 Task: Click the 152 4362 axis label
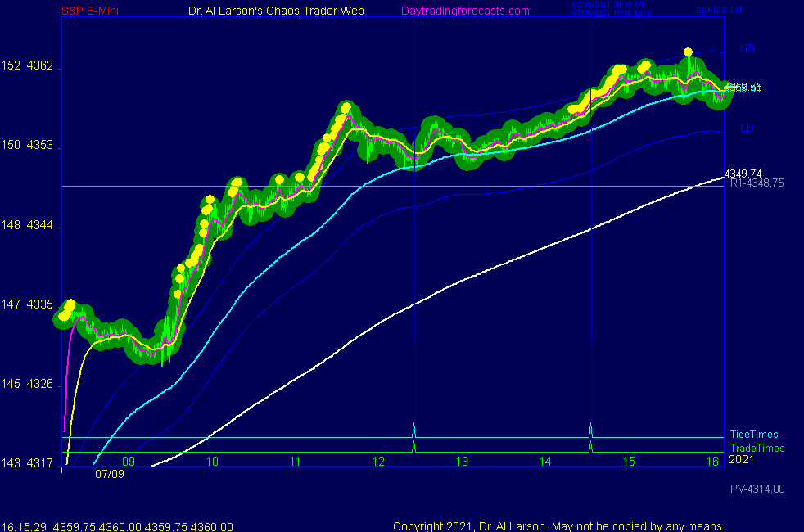point(27,65)
